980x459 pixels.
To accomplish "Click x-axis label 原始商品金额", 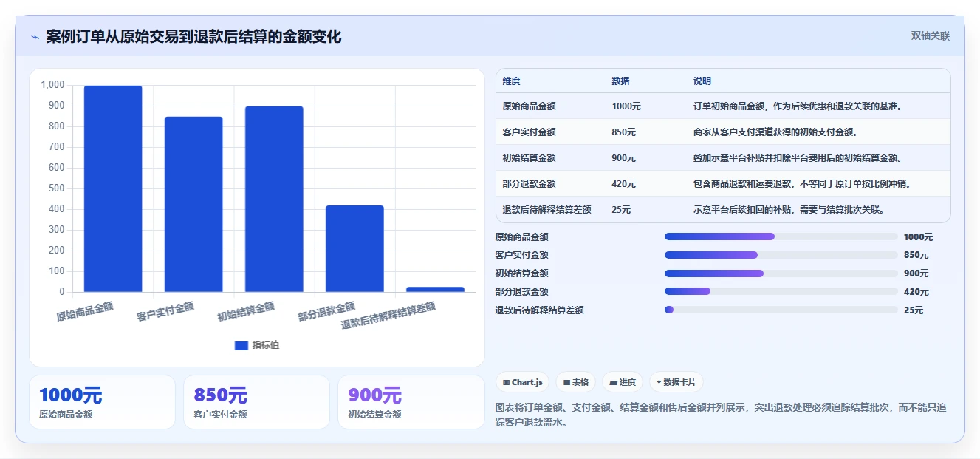I will [85, 311].
